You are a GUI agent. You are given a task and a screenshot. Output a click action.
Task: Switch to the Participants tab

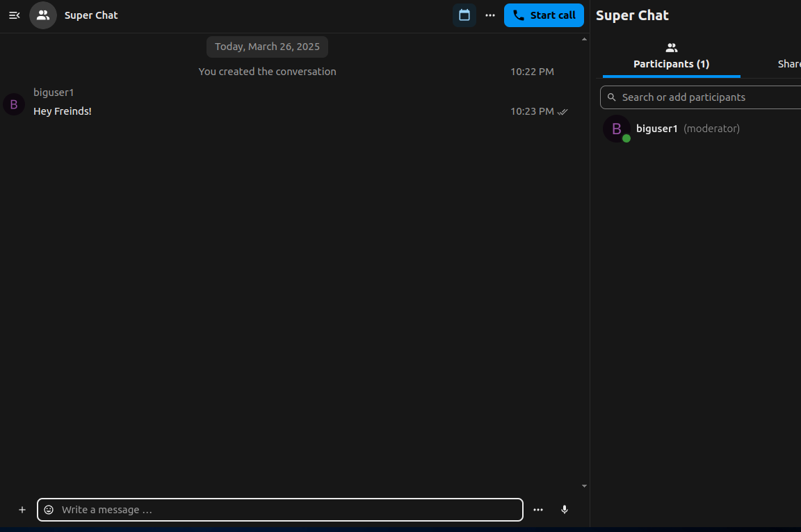671,56
